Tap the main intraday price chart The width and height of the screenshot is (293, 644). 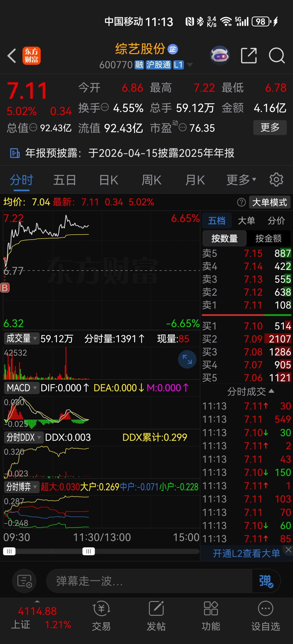[x=101, y=270]
